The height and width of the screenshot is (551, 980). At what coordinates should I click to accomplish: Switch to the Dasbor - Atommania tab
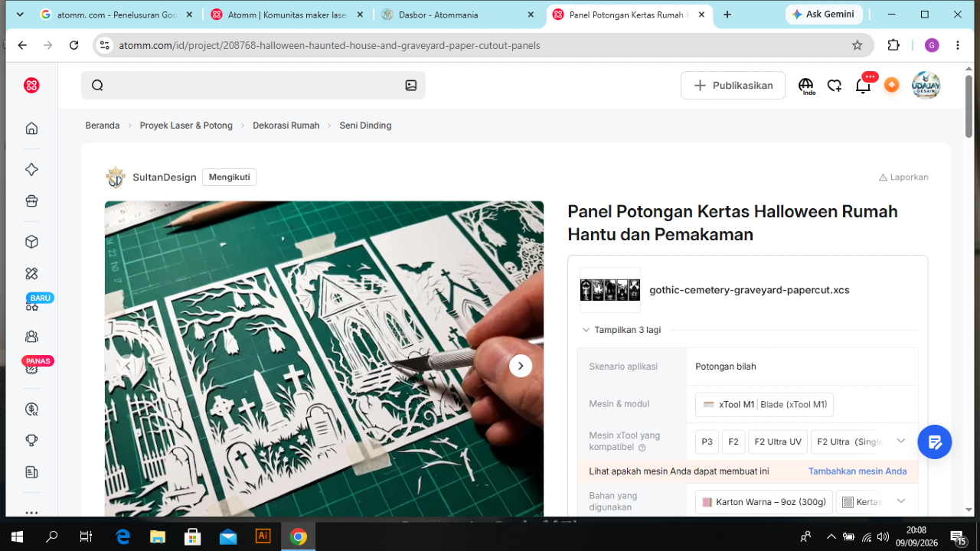(459, 15)
